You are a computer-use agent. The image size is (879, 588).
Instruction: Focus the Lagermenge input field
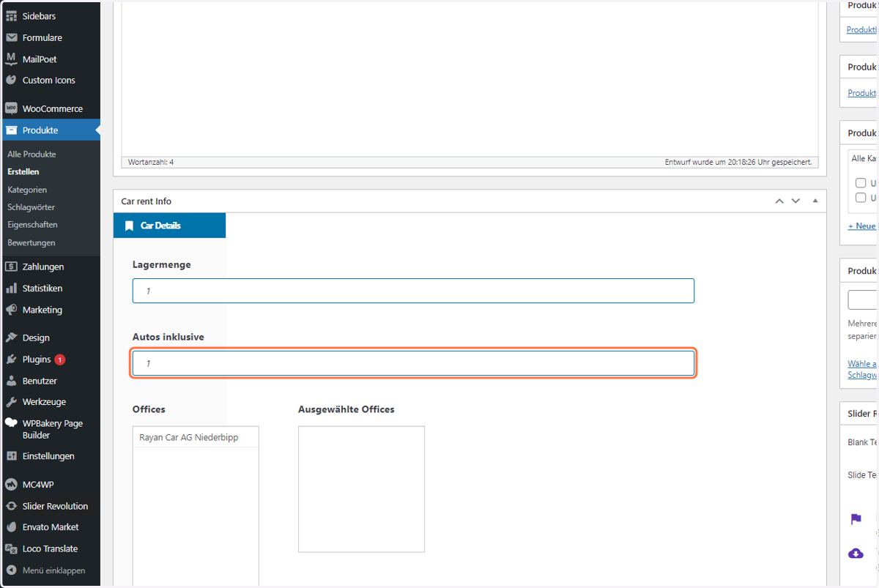(x=413, y=291)
